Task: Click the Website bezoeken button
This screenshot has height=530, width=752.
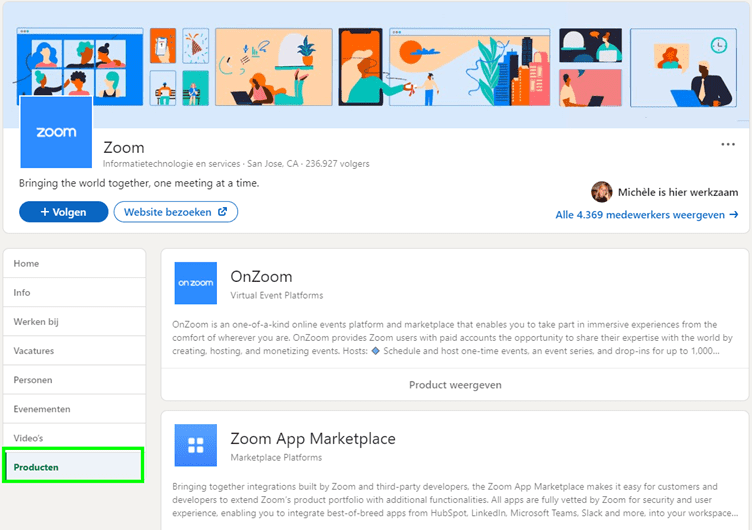Action: [176, 212]
